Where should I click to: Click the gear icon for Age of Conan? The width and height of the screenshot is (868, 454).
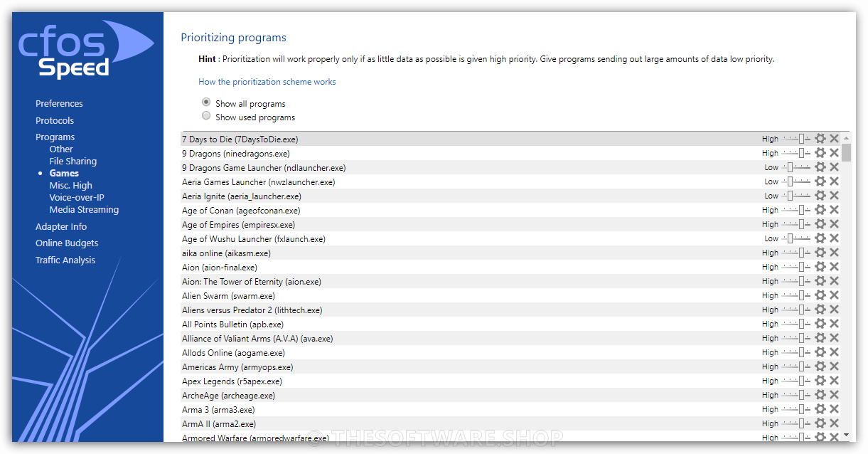(x=820, y=209)
